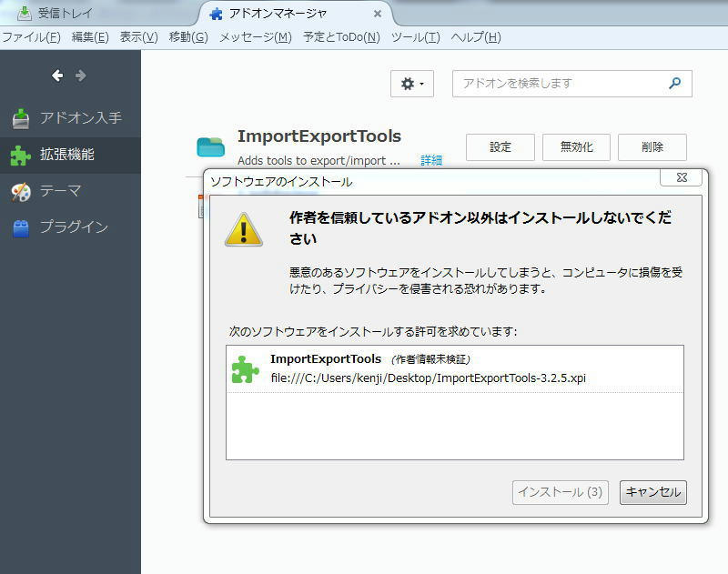This screenshot has height=574, width=728.
Task: Open the アドオン入手 panel
Action: point(70,118)
